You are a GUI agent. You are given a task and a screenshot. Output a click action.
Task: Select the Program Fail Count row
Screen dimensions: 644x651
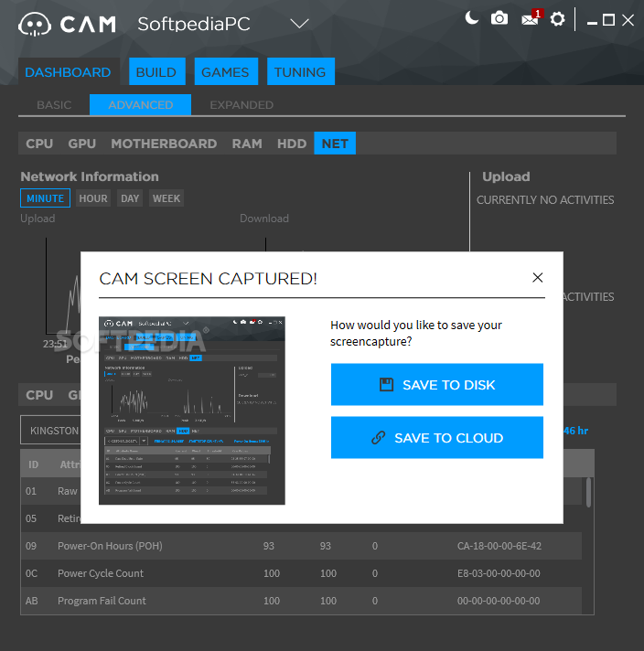[x=301, y=601]
